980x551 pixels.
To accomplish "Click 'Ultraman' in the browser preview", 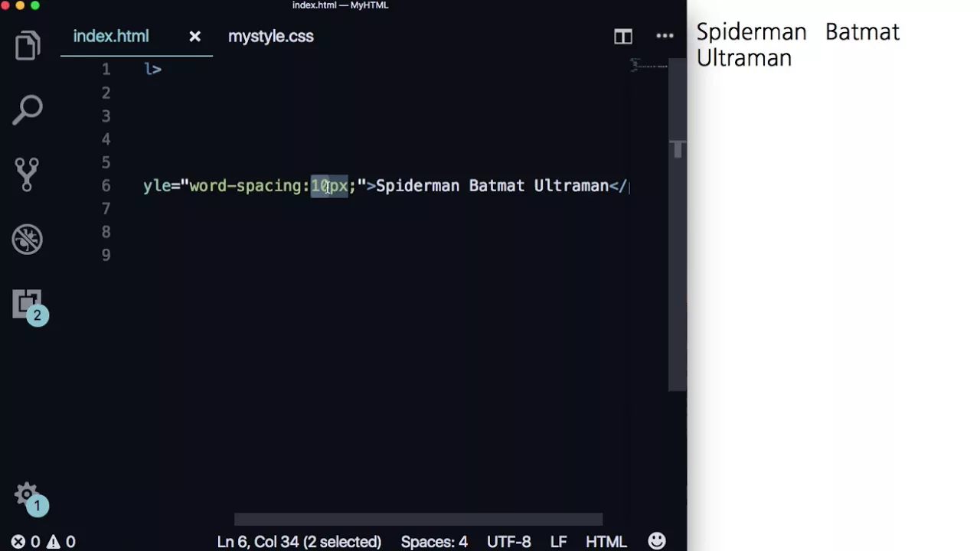I will pyautogui.click(x=744, y=58).
